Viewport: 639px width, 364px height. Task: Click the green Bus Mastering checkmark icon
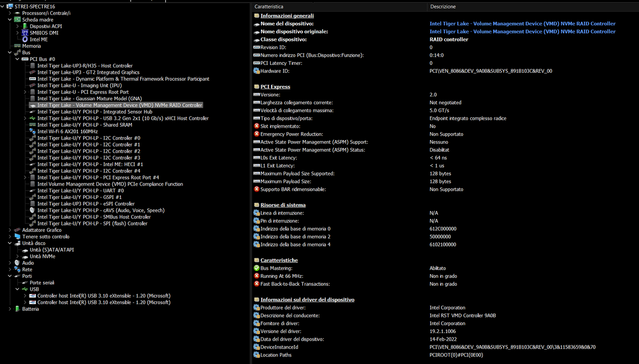(x=257, y=268)
